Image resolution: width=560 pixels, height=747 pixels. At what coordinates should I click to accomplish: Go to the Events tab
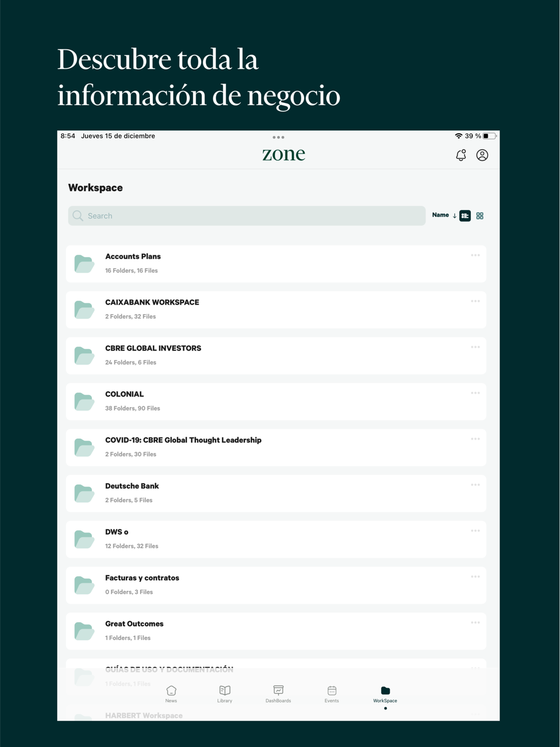(x=332, y=694)
